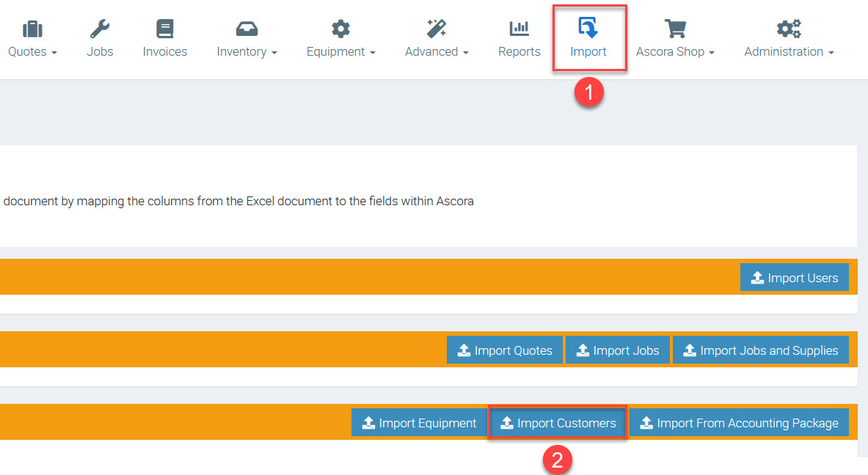Select the Inventory tray icon

247,29
